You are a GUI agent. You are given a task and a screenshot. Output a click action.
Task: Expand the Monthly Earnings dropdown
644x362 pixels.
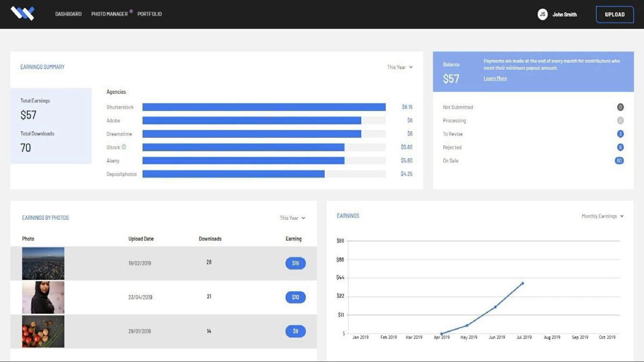(602, 216)
